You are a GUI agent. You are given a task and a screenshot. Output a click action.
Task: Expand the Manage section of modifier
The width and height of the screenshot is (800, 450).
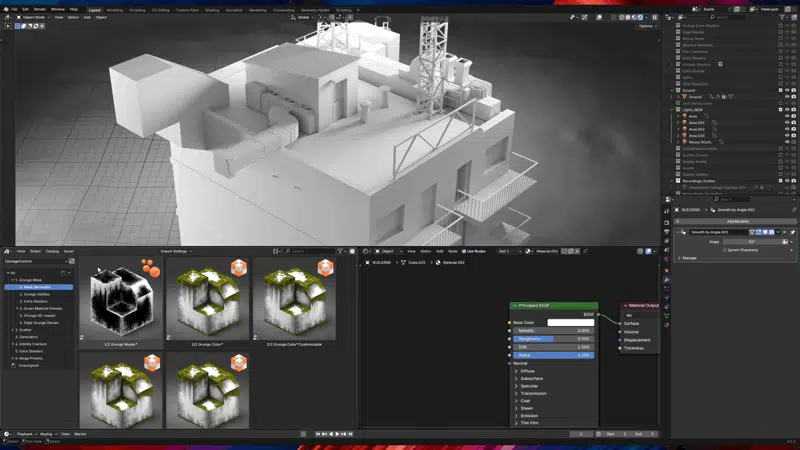pos(680,258)
